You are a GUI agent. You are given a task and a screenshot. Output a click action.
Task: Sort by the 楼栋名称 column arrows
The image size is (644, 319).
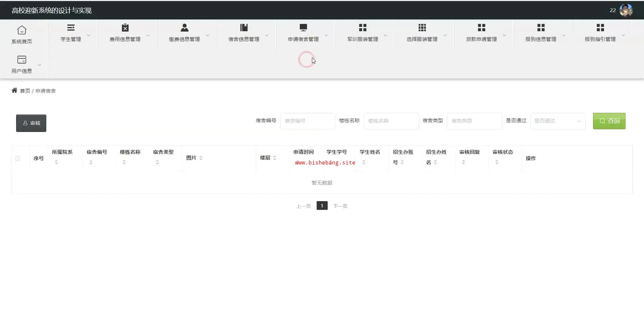(x=124, y=162)
